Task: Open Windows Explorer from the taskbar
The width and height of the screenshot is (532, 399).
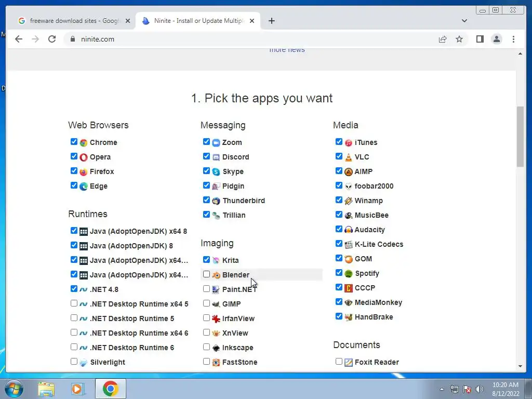Action: click(x=46, y=389)
